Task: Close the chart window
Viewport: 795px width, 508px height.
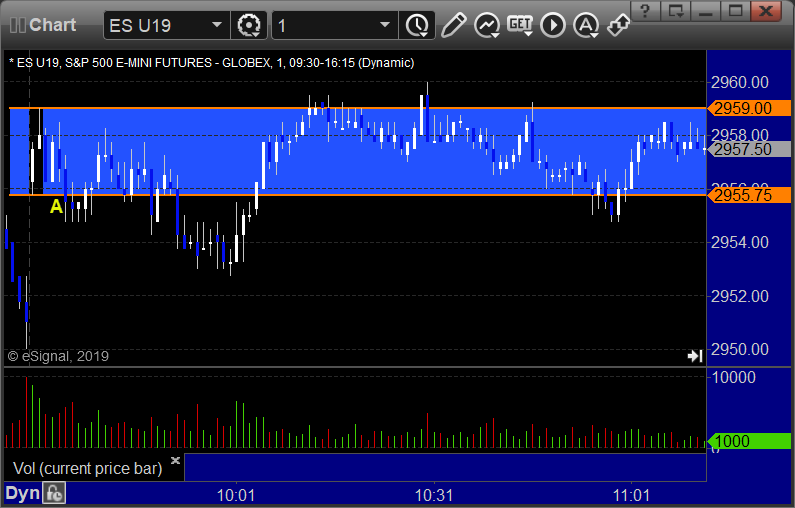Action: 767,11
